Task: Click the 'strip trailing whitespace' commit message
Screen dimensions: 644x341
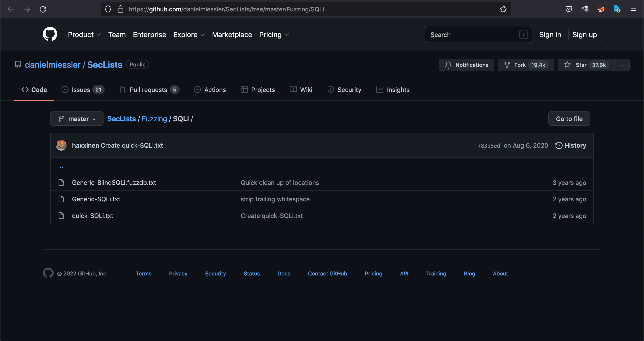Action: pyautogui.click(x=275, y=199)
